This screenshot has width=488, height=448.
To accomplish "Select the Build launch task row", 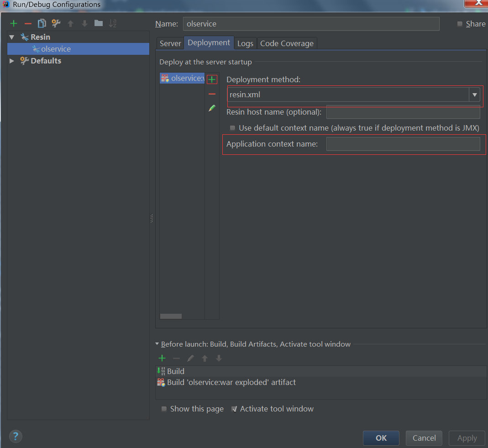I will 320,371.
